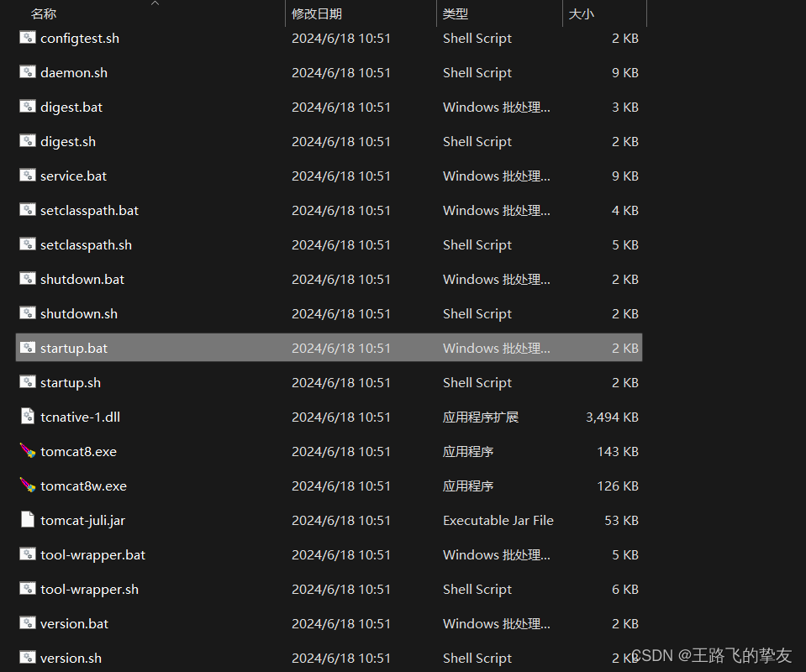Viewport: 806px width, 672px height.
Task: Select the file name tool-wrapper.bat
Action: (92, 555)
